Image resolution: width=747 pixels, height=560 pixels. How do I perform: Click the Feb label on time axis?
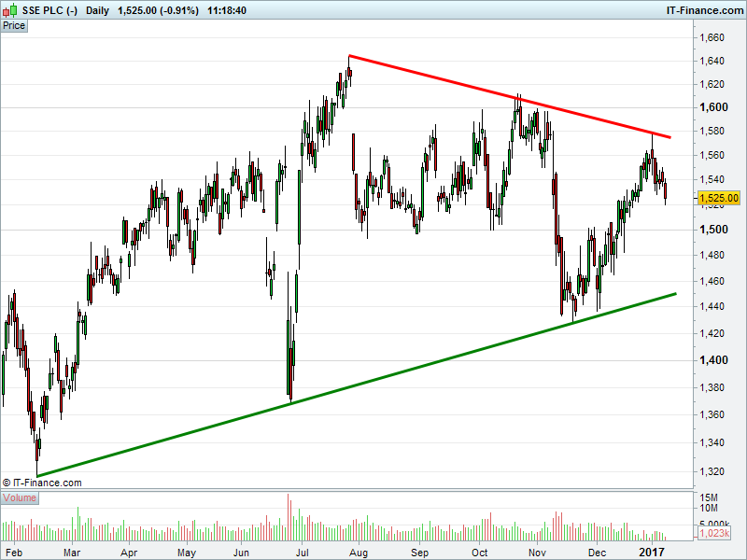tap(13, 553)
